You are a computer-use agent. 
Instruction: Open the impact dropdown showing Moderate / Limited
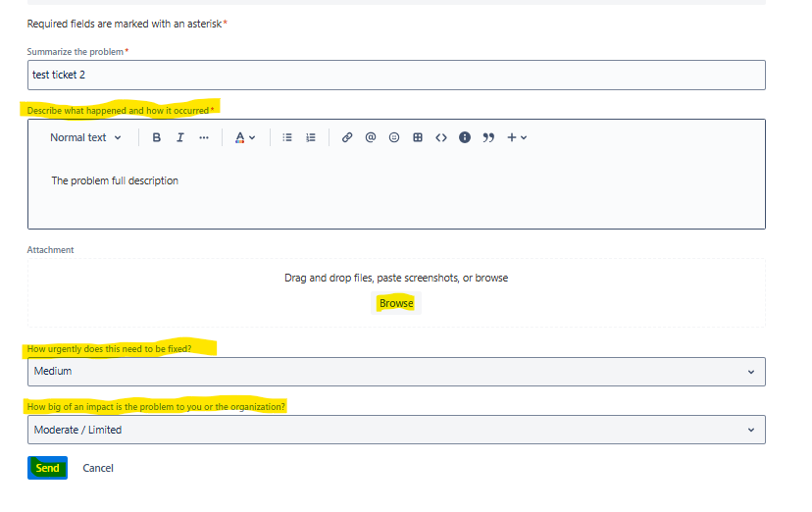click(x=396, y=430)
